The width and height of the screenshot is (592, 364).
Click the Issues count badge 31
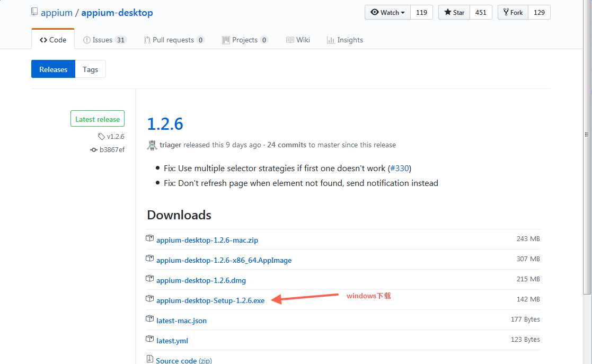121,40
